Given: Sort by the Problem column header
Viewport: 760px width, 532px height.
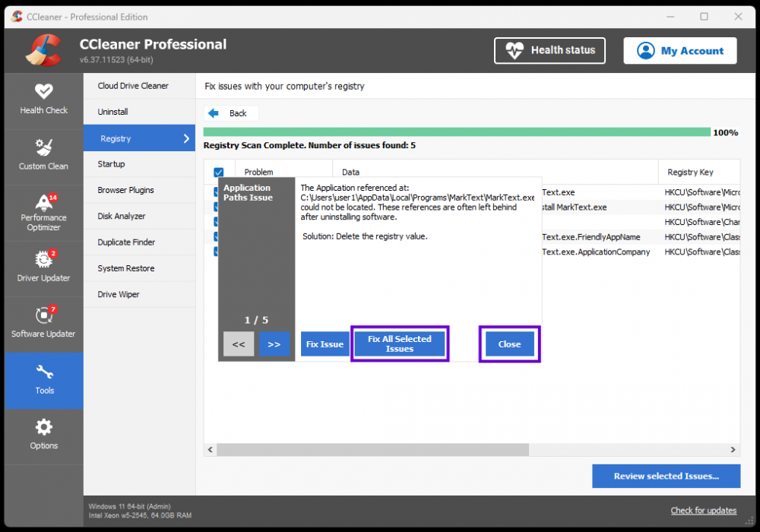Looking at the screenshot, I should [284, 172].
